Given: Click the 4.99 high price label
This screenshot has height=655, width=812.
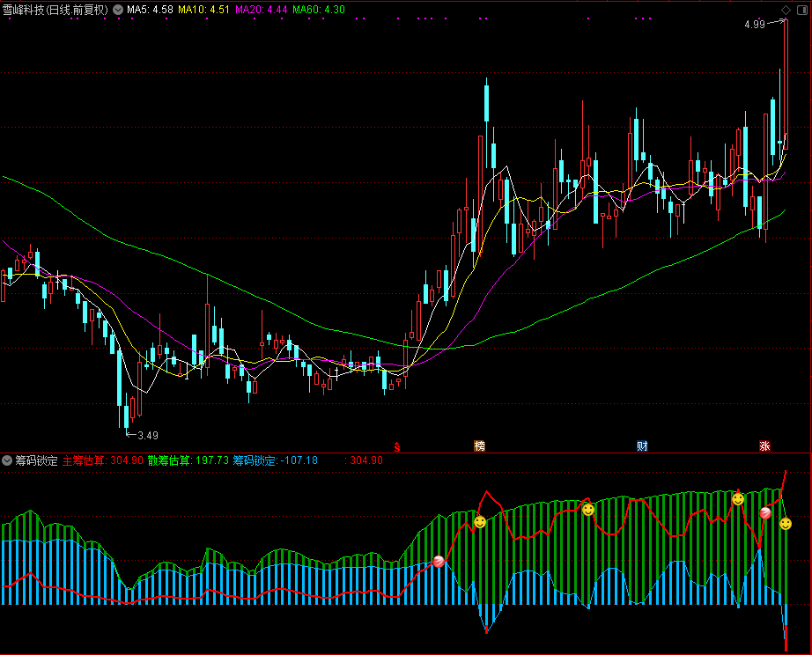Looking at the screenshot, I should click(x=754, y=25).
